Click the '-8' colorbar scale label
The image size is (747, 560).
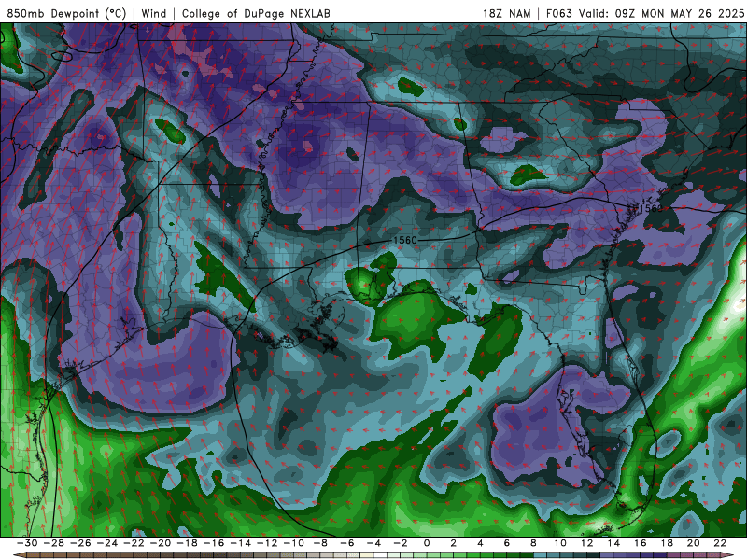tap(320, 543)
